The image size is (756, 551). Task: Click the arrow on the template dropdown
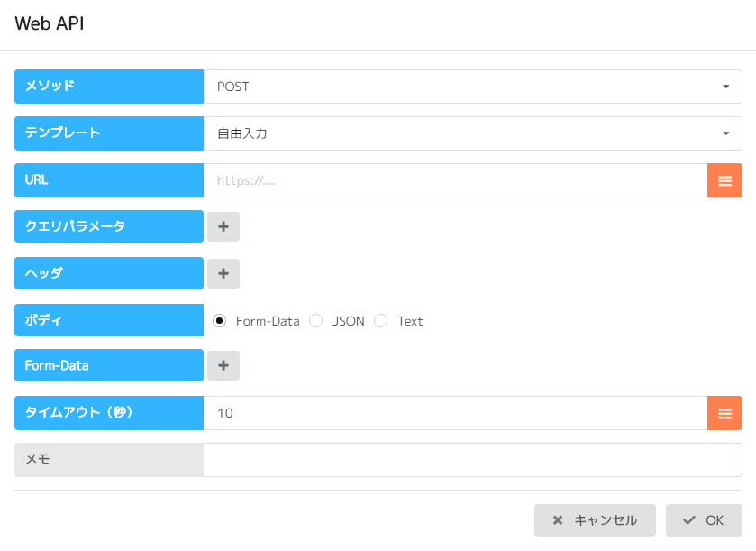click(x=726, y=133)
